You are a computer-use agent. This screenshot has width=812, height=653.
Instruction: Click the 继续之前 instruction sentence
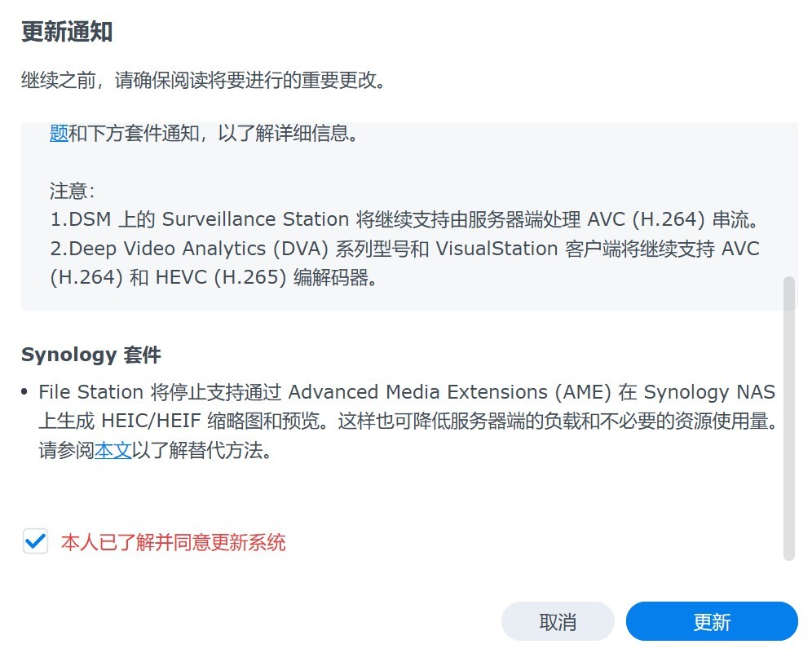pyautogui.click(x=204, y=80)
